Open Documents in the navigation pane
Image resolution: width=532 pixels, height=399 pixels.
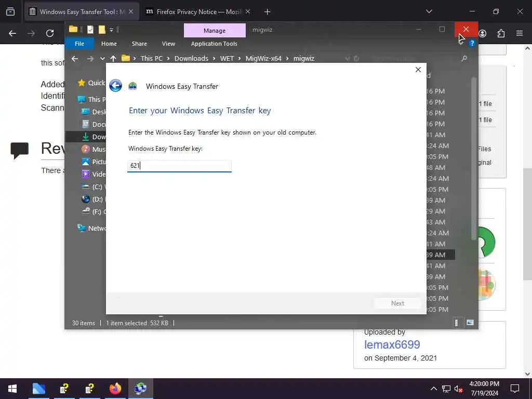coord(94,124)
